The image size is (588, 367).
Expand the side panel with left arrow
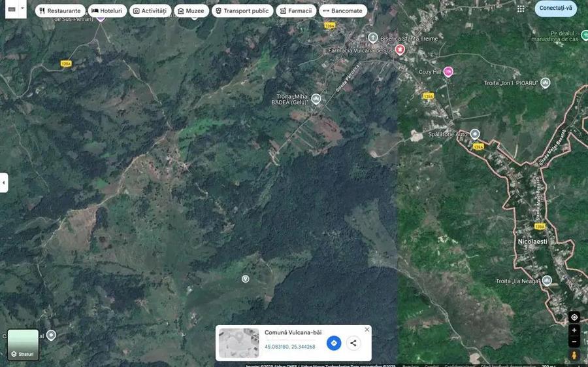(x=3, y=183)
